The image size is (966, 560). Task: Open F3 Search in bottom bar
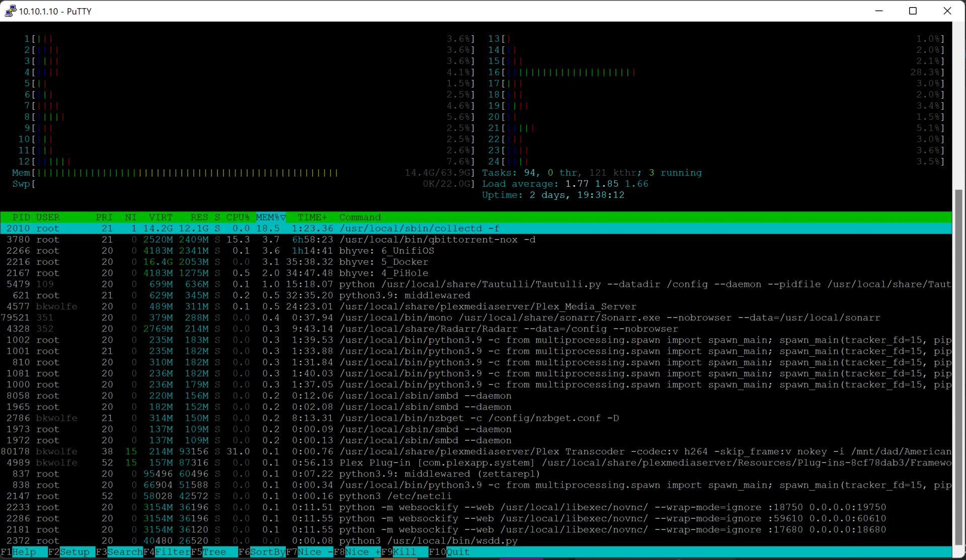pyautogui.click(x=119, y=552)
